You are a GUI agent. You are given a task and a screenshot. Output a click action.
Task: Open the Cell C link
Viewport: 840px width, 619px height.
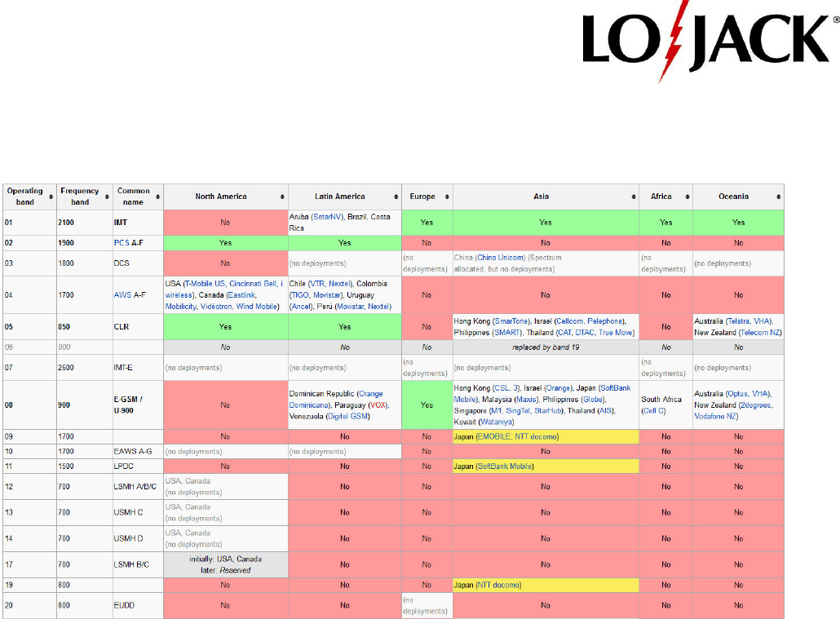[x=653, y=410]
